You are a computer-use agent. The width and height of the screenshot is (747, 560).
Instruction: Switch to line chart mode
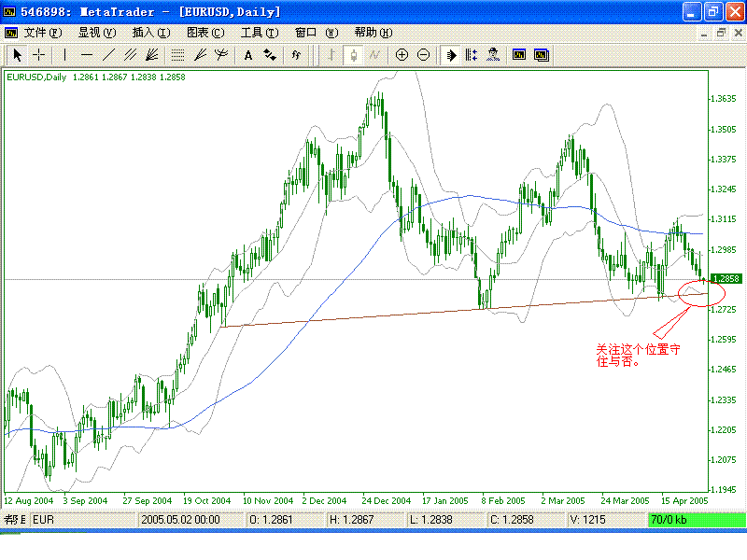[375, 55]
